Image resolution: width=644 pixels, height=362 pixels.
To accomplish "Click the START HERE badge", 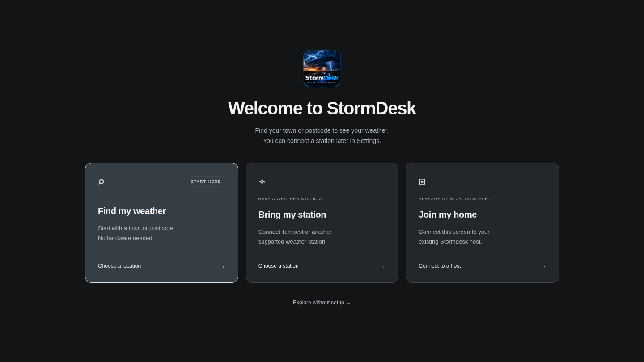I will (206, 181).
